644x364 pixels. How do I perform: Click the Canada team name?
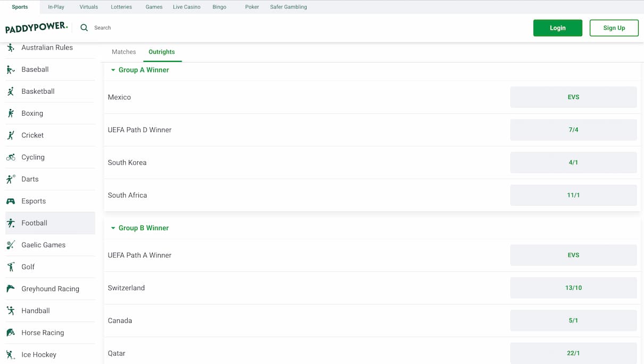tap(120, 320)
